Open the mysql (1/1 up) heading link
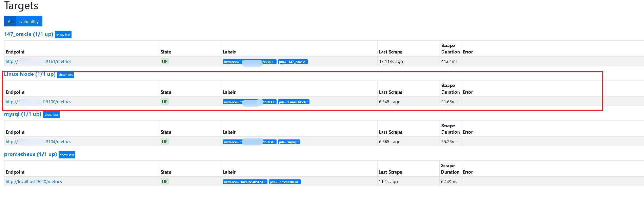 [x=23, y=114]
